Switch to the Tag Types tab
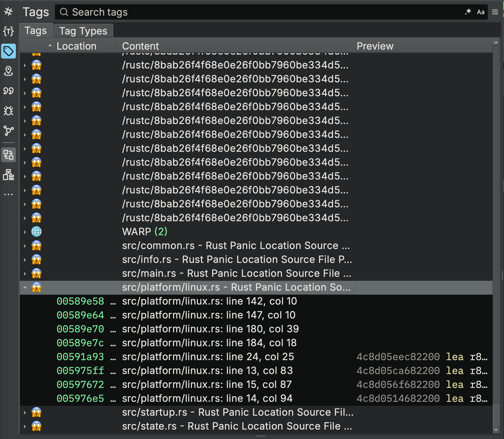 coord(83,31)
